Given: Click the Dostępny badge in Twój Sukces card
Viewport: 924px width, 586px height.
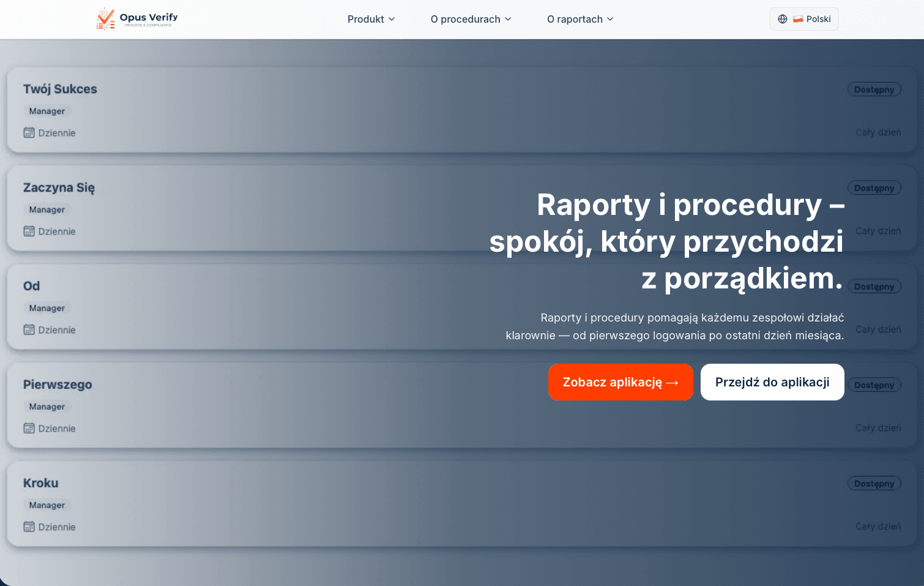Looking at the screenshot, I should point(874,89).
